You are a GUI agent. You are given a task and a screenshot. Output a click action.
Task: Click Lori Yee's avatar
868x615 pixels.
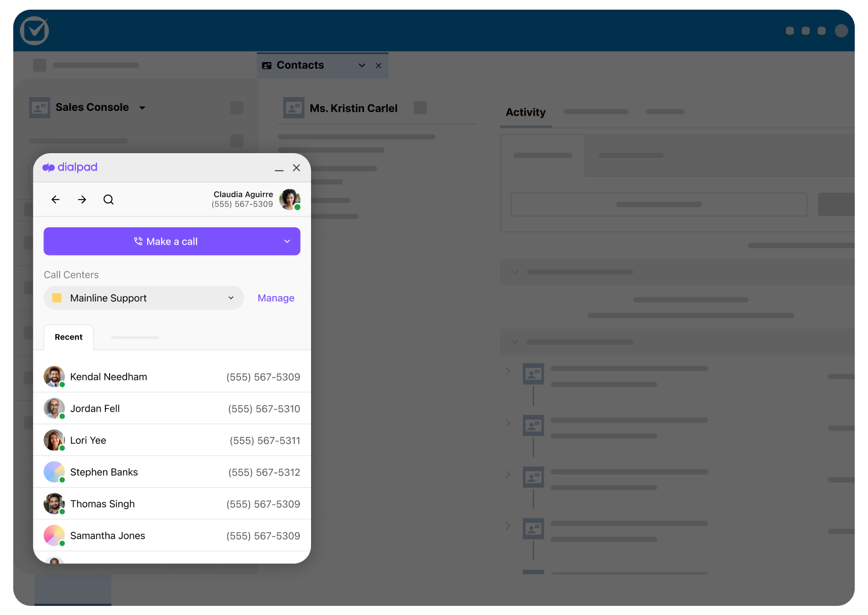click(54, 440)
